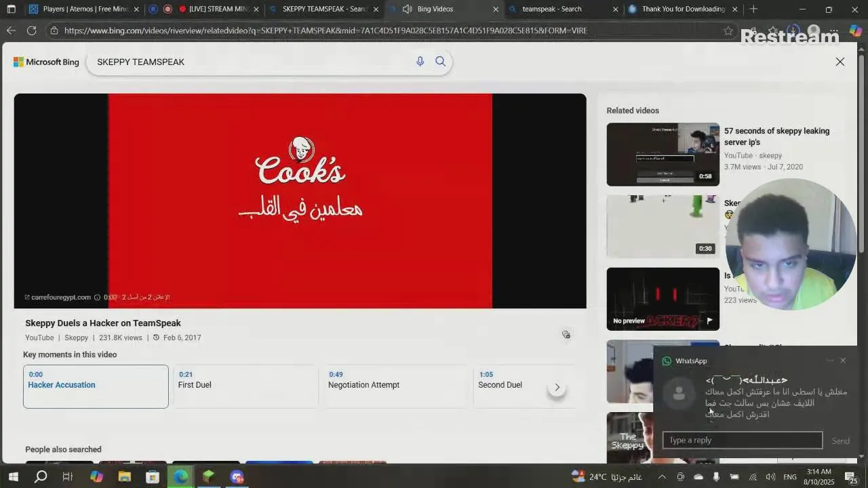This screenshot has width=868, height=488.
Task: Open Skeppy Duels a Hacker on TeamSpeak title
Action: [x=103, y=323]
